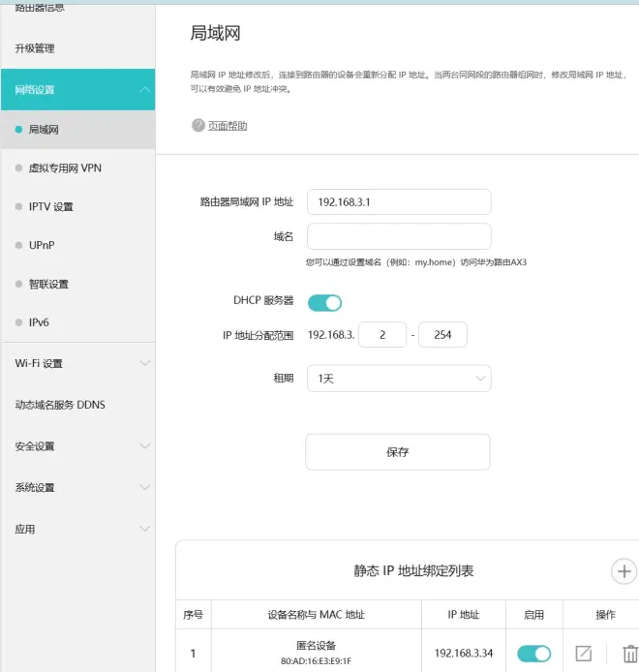Expand the Wi-Fi 设置 menu section
The height and width of the screenshot is (672, 639).
[78, 363]
